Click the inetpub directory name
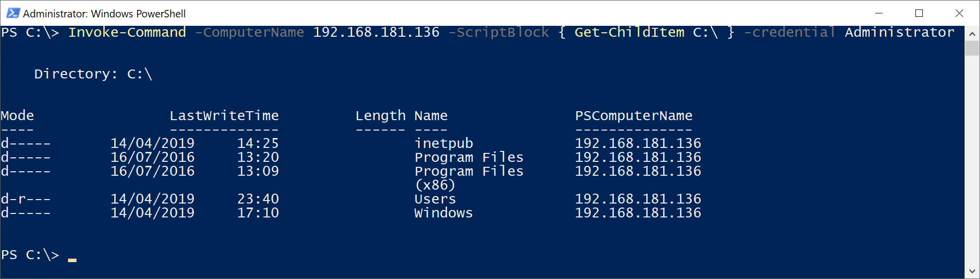This screenshot has width=980, height=279. pos(444,143)
